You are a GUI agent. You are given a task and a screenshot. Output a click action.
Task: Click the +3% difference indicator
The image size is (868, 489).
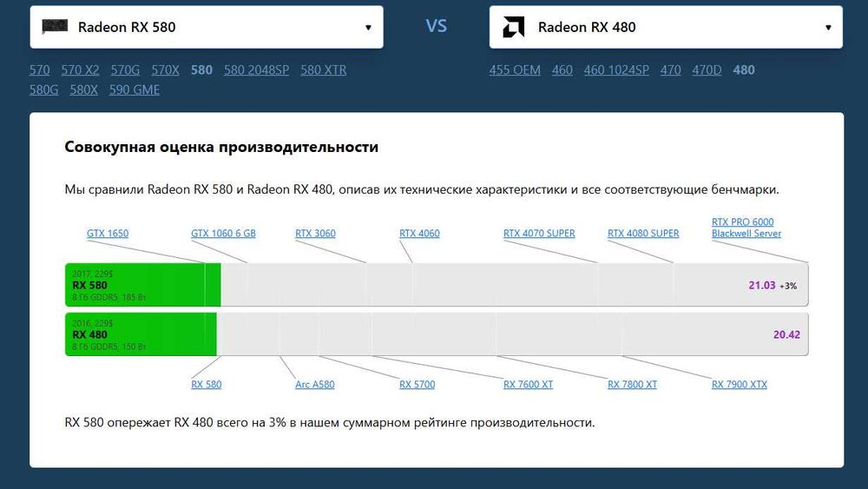(x=788, y=286)
